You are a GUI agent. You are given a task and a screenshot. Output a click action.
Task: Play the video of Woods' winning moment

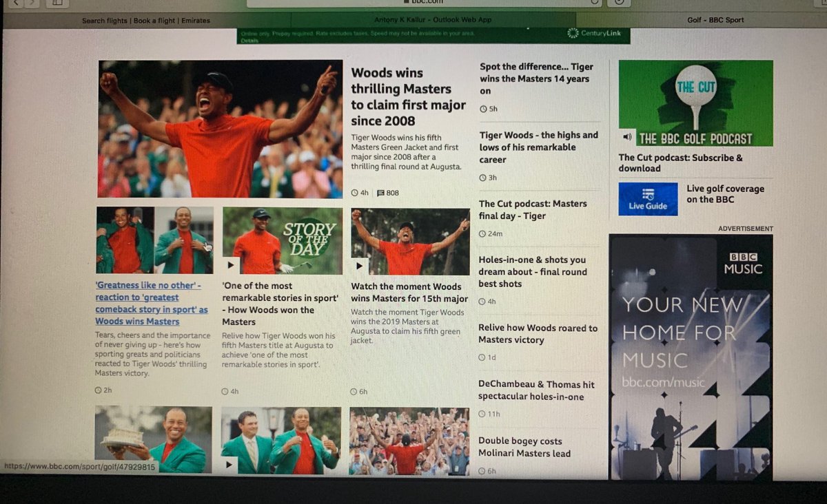click(x=359, y=266)
